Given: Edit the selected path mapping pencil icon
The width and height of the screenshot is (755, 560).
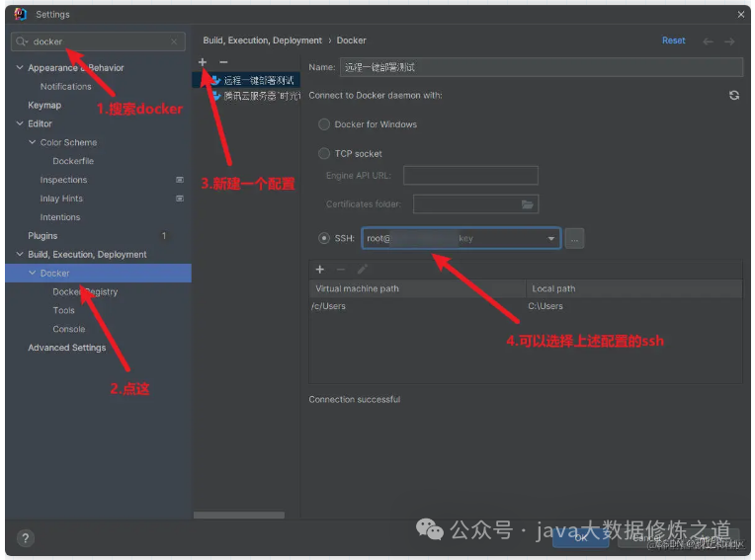Looking at the screenshot, I should coord(362,270).
